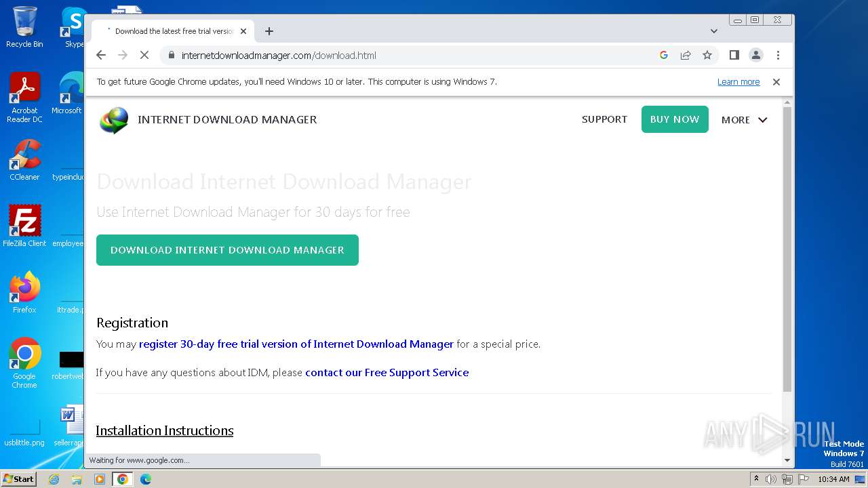
Task: Open media player from taskbar
Action: (x=100, y=479)
